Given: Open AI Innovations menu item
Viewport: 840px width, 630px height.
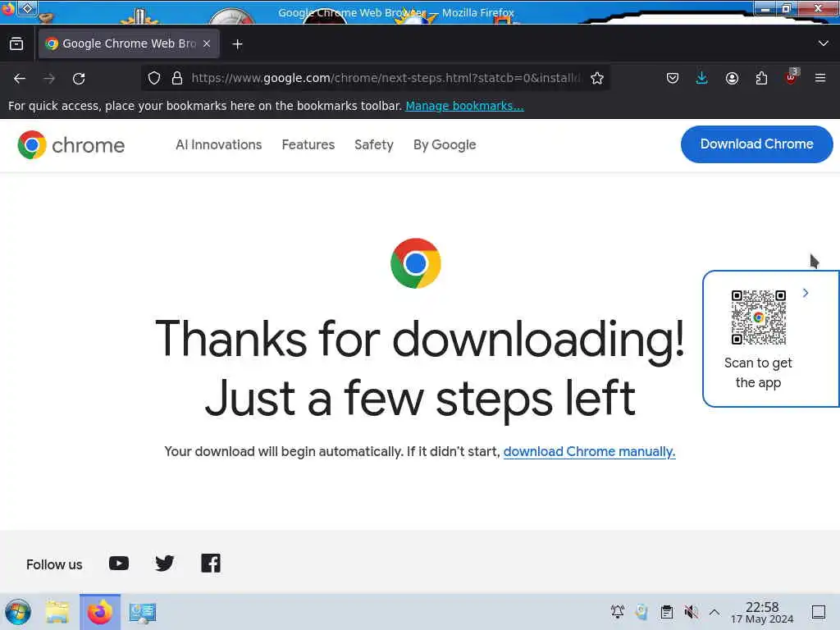Looking at the screenshot, I should [x=218, y=144].
